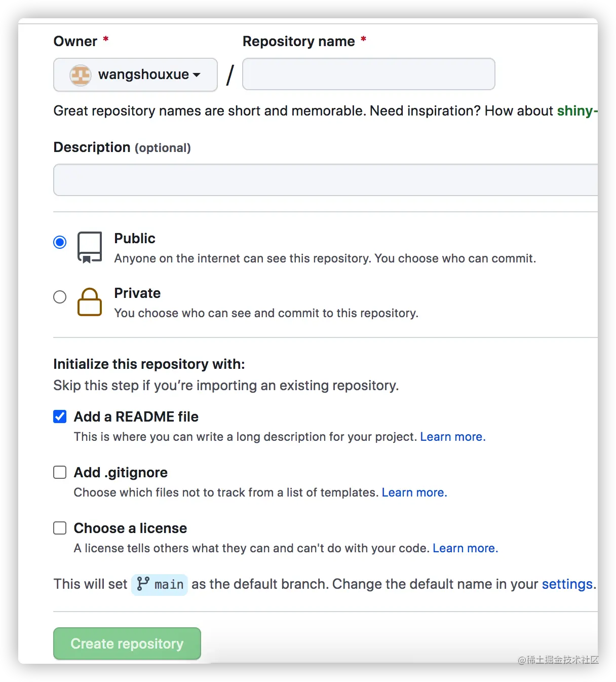The image size is (616, 682).
Task: Click the git branch icon beside main
Action: [143, 584]
